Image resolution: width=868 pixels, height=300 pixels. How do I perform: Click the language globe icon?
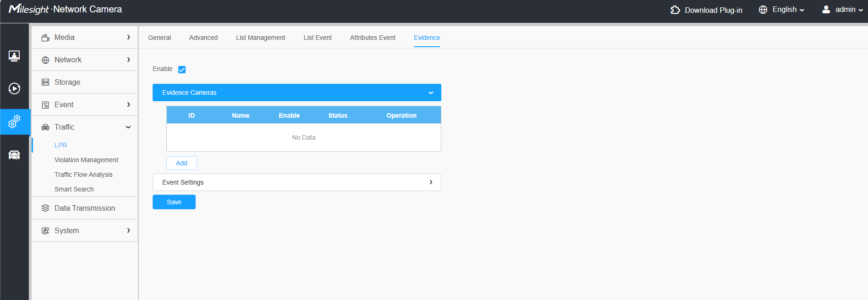click(x=763, y=10)
